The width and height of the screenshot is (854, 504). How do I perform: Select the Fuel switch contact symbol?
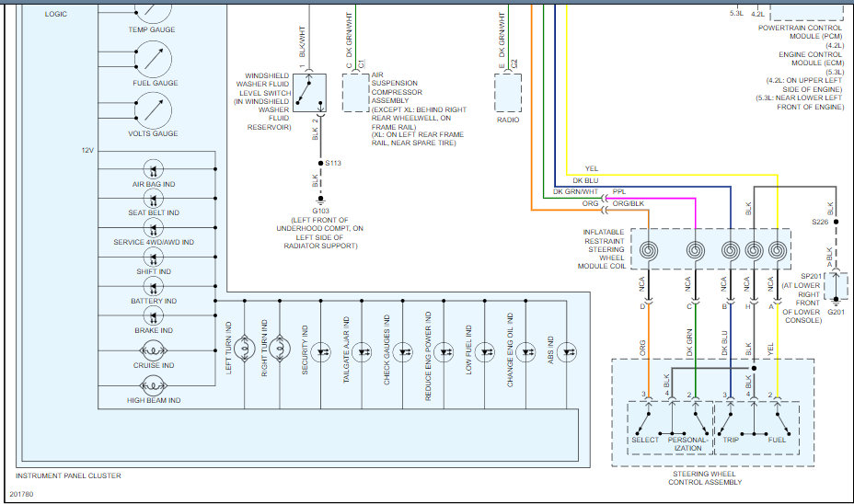pyautogui.click(x=781, y=419)
